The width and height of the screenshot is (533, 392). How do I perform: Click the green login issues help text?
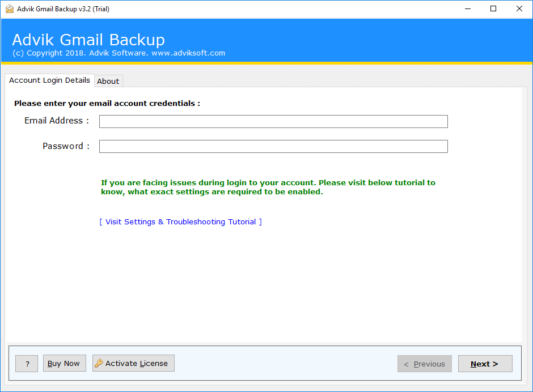click(x=268, y=187)
